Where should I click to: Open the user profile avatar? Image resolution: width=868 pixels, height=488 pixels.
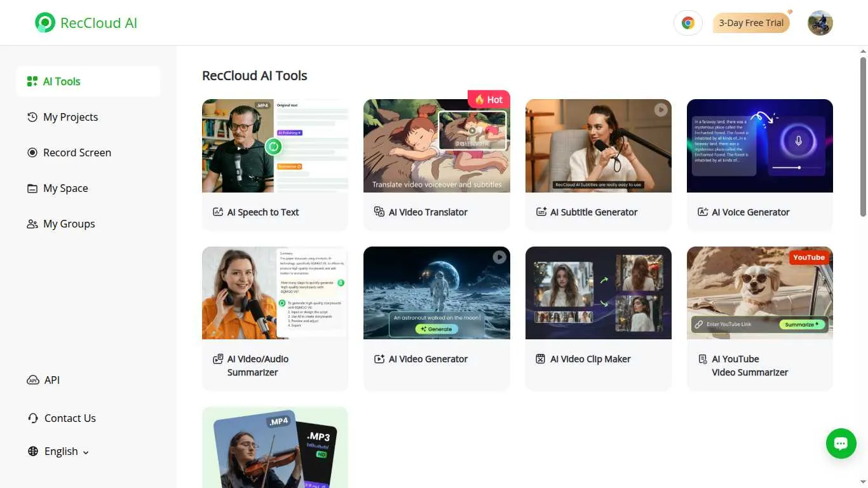tap(820, 23)
